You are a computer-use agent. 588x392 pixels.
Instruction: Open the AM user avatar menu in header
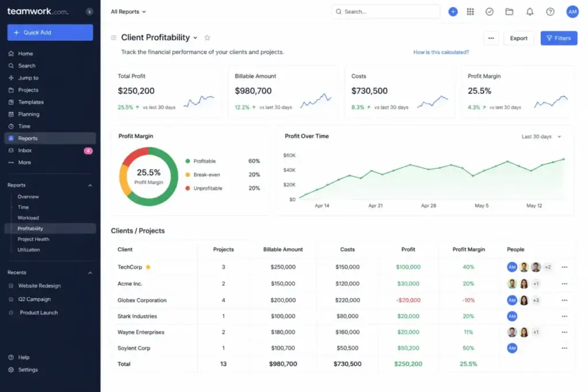pyautogui.click(x=572, y=11)
